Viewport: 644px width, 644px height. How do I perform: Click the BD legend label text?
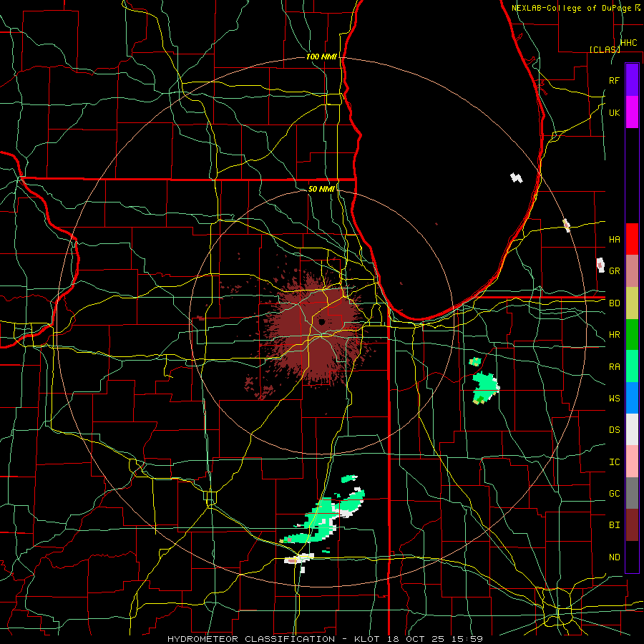click(615, 303)
